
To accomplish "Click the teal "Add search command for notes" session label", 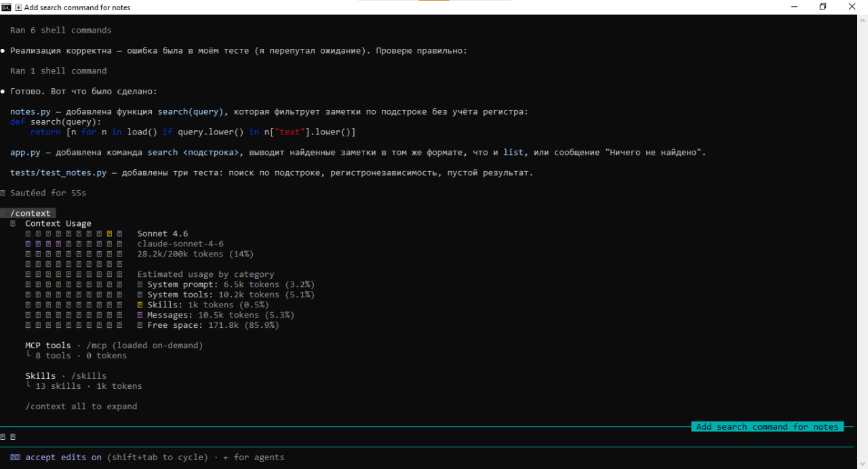I will [767, 427].
